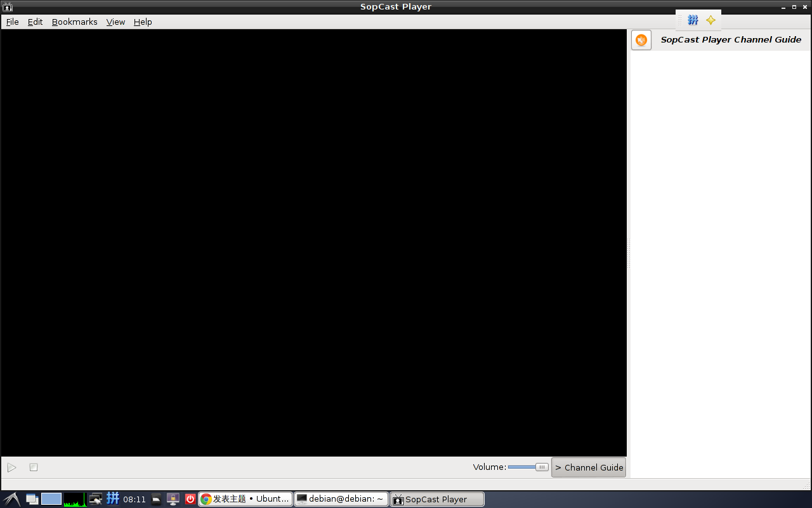Adjust the Volume slider
The height and width of the screenshot is (508, 812).
(528, 467)
